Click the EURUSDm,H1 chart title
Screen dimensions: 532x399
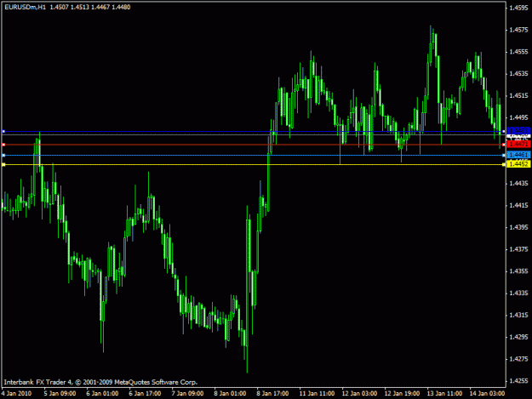[25, 7]
